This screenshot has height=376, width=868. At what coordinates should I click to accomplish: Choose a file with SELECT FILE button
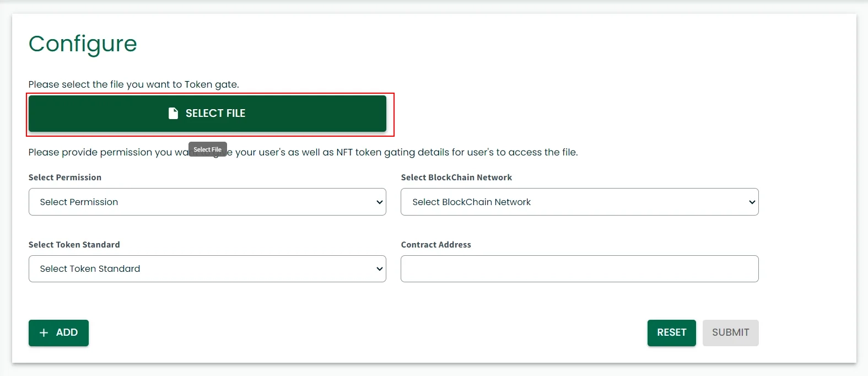[x=207, y=114]
